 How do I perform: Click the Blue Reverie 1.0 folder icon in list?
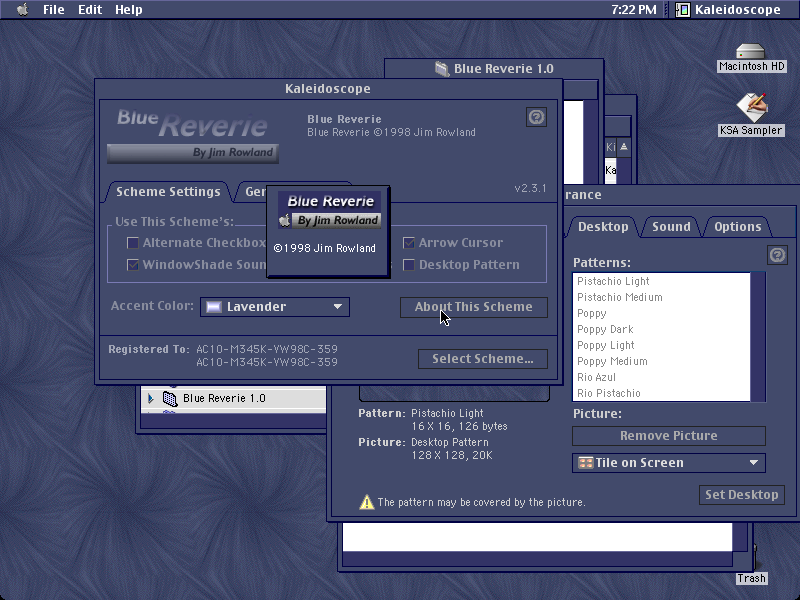point(170,398)
